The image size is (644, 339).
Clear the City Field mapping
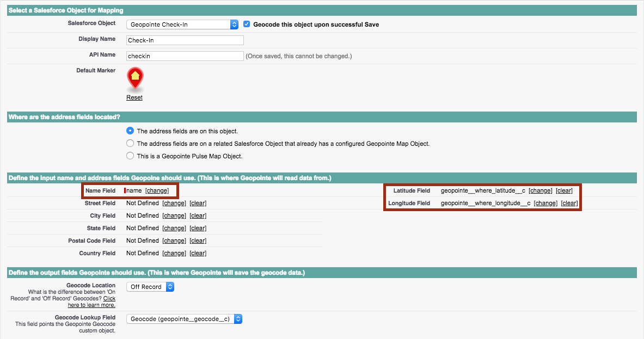(x=198, y=216)
